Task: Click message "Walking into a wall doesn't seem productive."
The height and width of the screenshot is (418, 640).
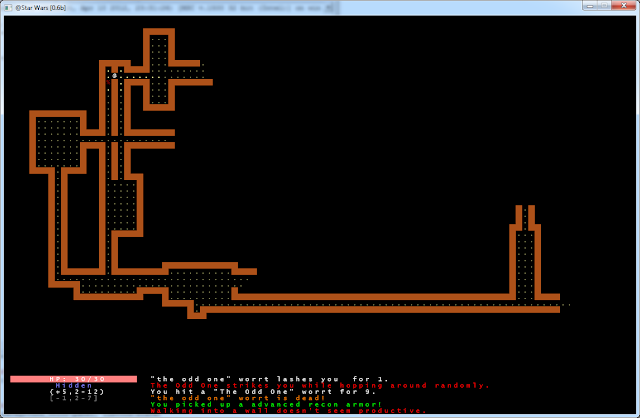Action: point(288,411)
